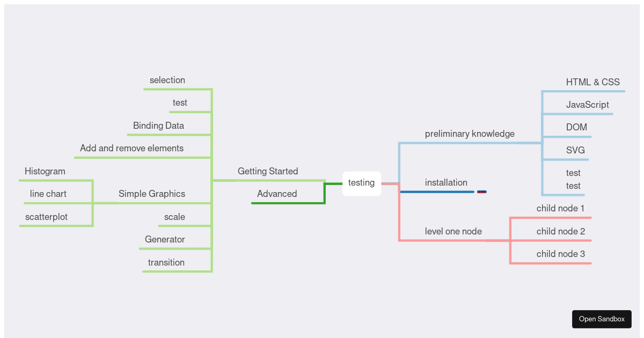Select the Add and remove elements node
The image size is (644, 338).
[131, 148]
